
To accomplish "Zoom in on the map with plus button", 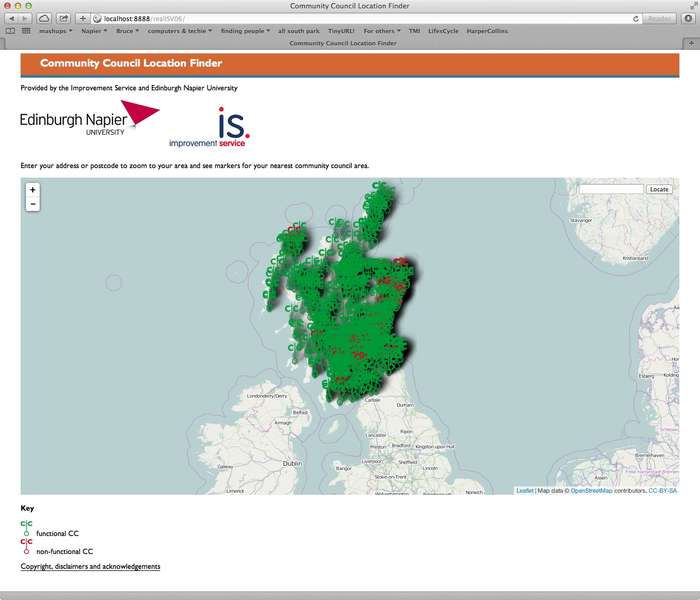I will point(33,190).
